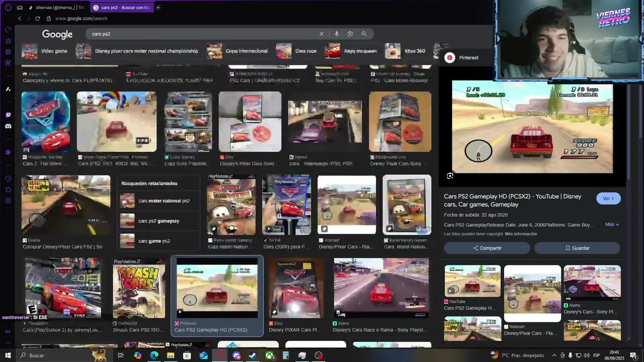Image resolution: width=644 pixels, height=362 pixels.
Task: Click taskbar clock showing 20:43
Action: (613, 355)
